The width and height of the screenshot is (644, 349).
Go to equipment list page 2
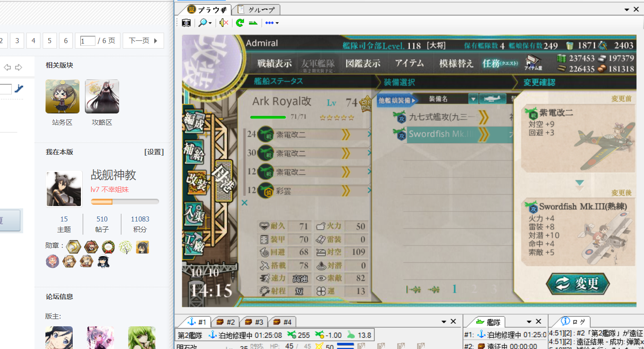tap(474, 289)
